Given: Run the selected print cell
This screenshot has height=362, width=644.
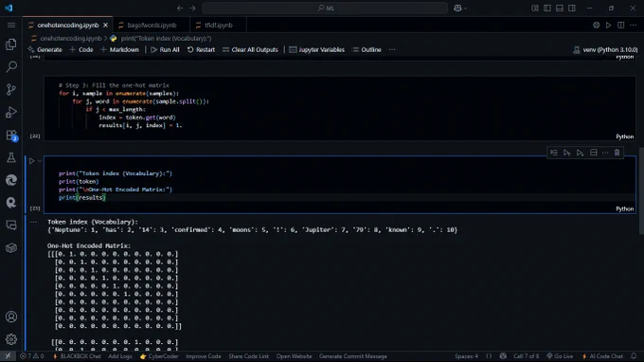Looking at the screenshot, I should coord(31,161).
